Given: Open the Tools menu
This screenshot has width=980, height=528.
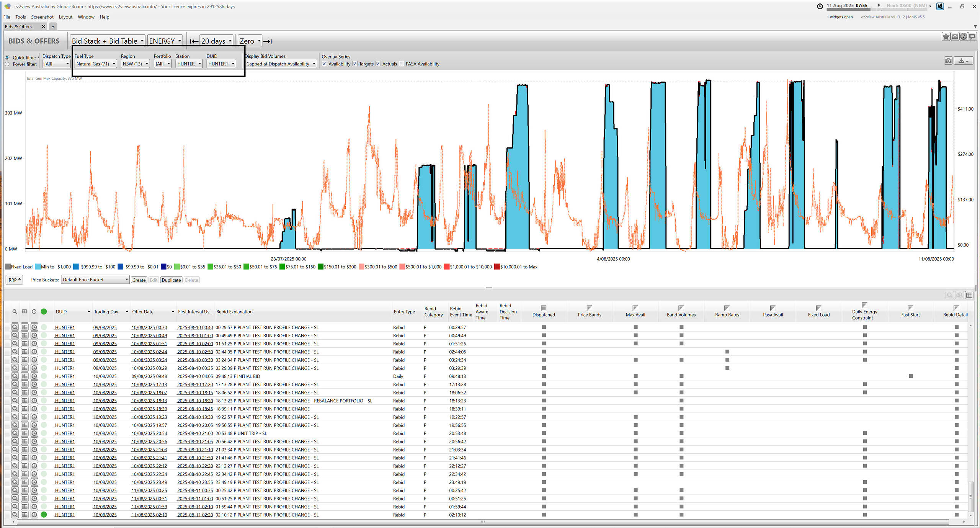Looking at the screenshot, I should tap(21, 17).
